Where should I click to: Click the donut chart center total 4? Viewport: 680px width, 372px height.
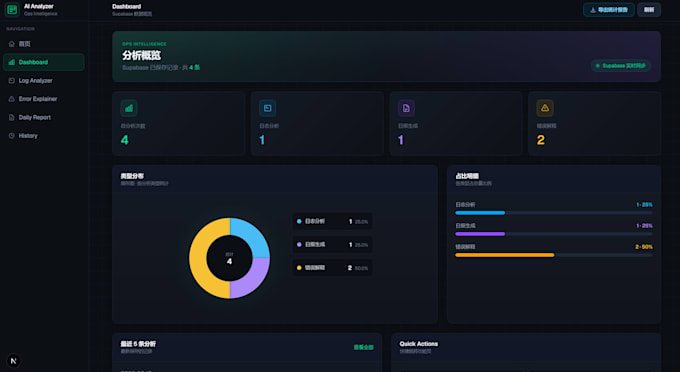[229, 261]
